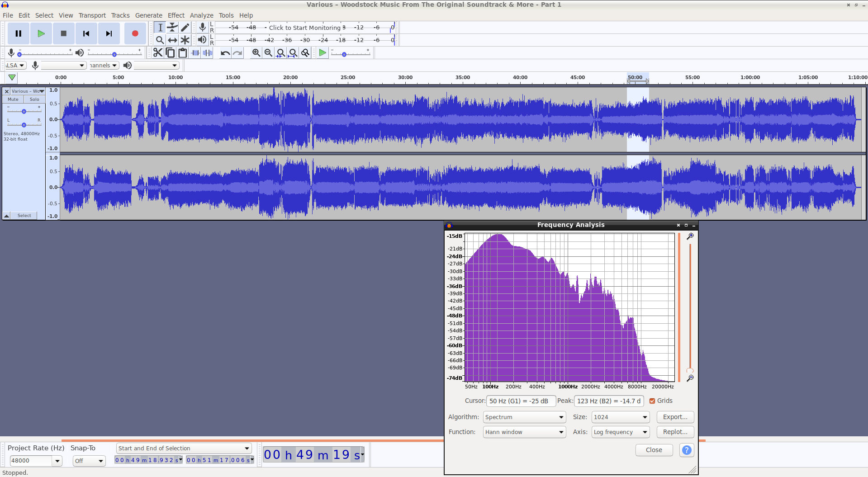868x477 pixels.
Task: Click the playback meter speaker icon
Action: point(202,40)
